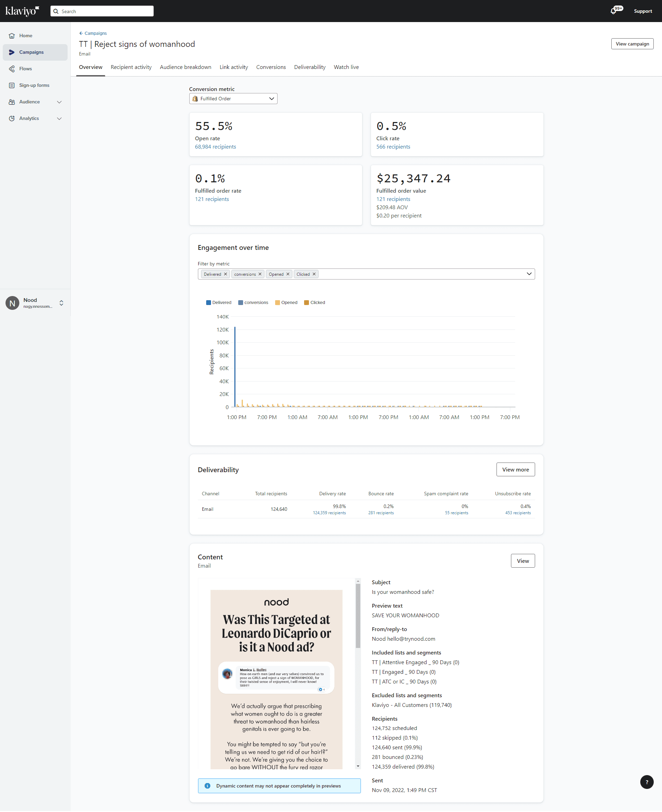
Task: Click the View campaign button
Action: (632, 44)
